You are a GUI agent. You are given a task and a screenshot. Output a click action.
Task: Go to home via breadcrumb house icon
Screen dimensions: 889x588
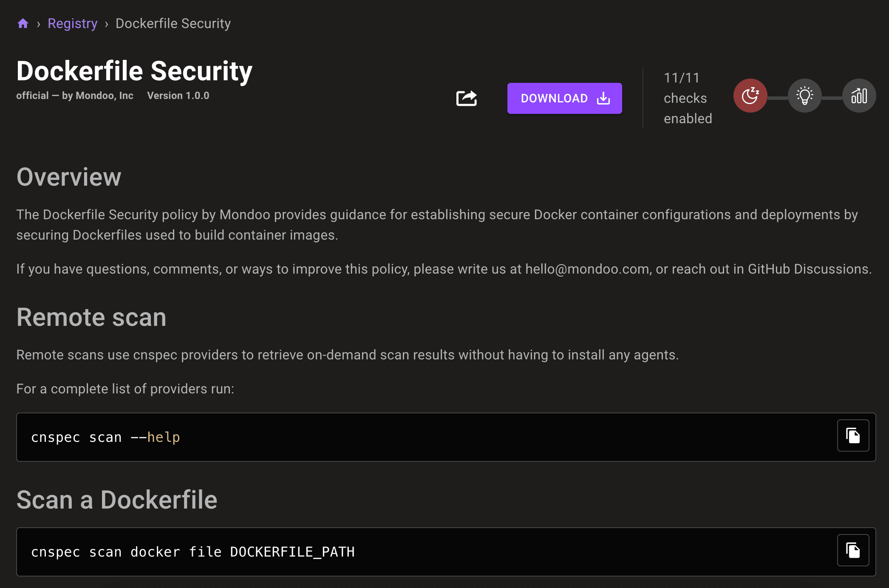click(23, 23)
